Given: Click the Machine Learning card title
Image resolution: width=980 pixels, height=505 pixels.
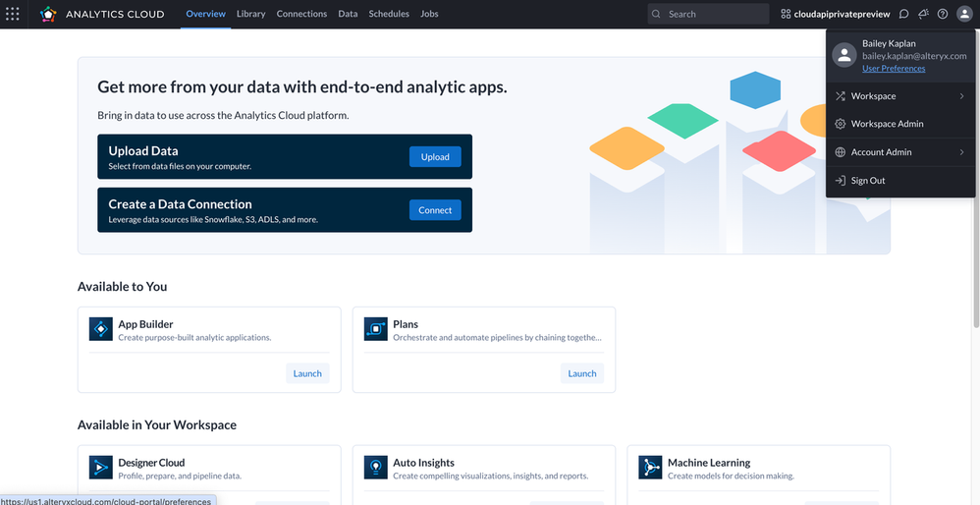Looking at the screenshot, I should pos(709,463).
